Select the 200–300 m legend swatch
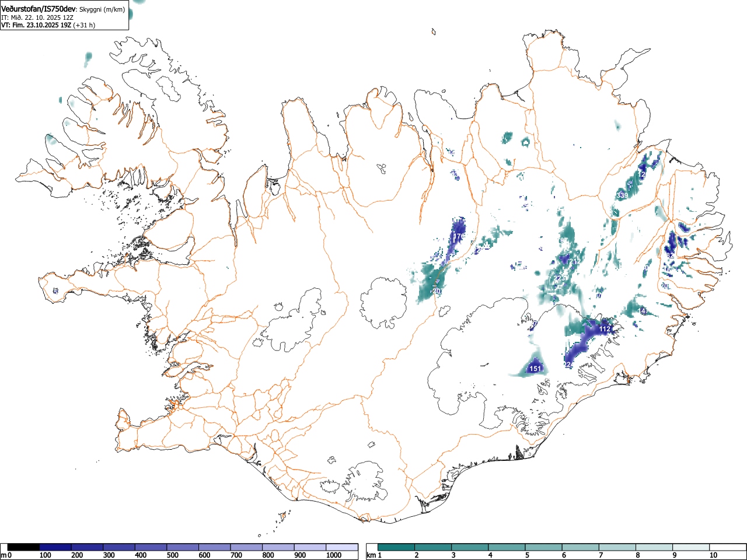 click(87, 547)
